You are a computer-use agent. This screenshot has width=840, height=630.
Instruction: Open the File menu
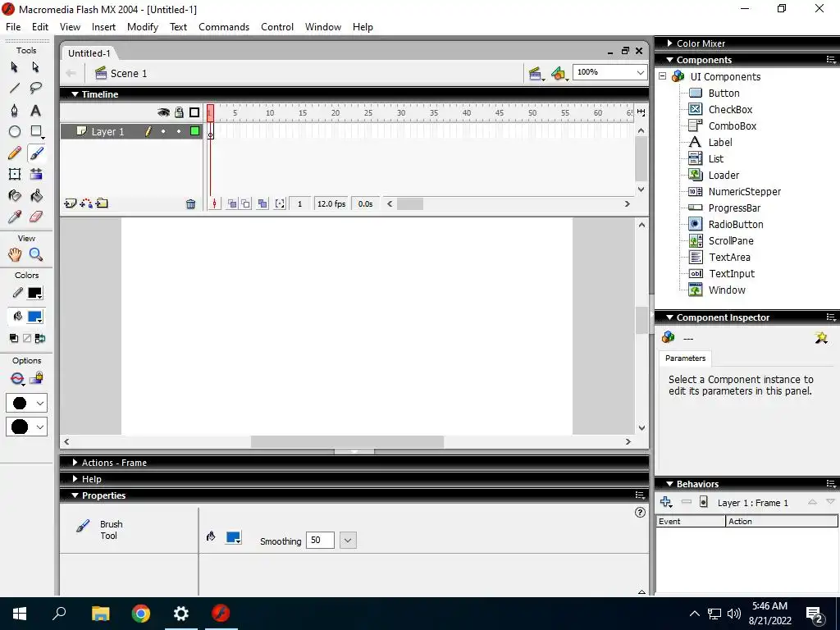click(13, 27)
